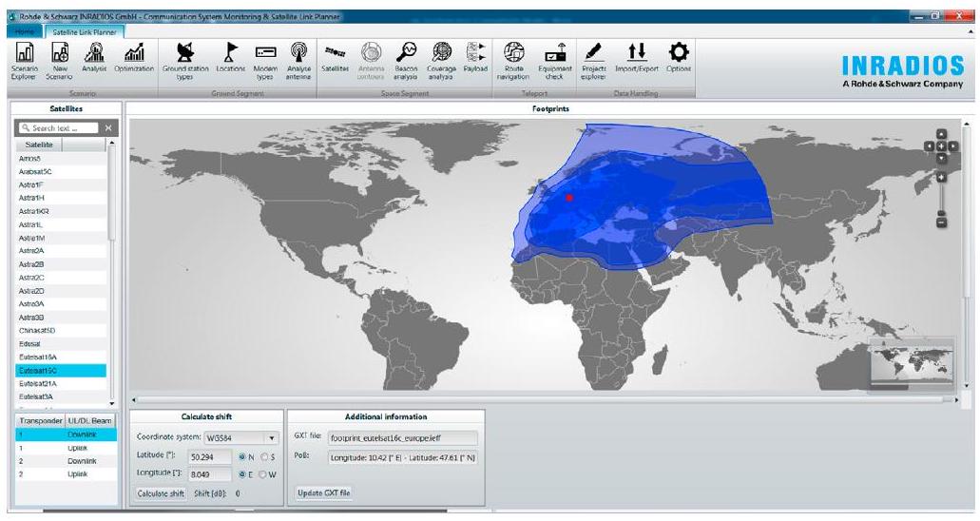This screenshot has height=521, width=980.
Task: Expand the Coordinate system dropdown
Action: 272,438
